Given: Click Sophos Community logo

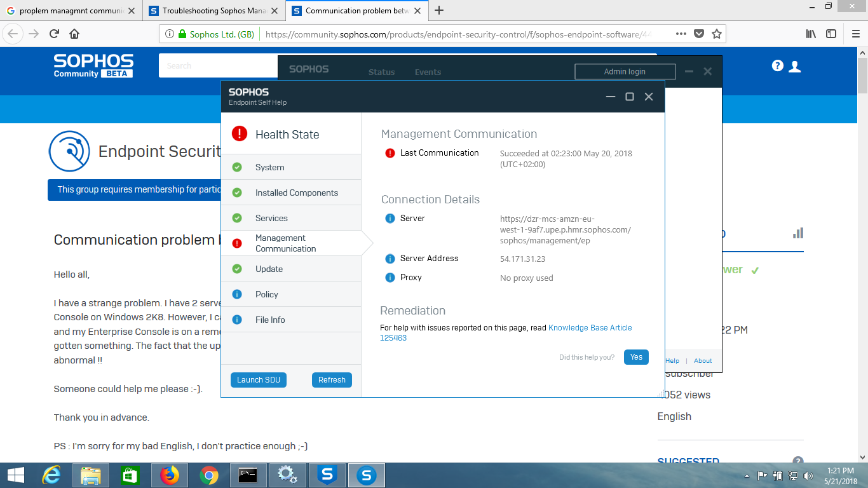Looking at the screenshot, I should pyautogui.click(x=93, y=66).
